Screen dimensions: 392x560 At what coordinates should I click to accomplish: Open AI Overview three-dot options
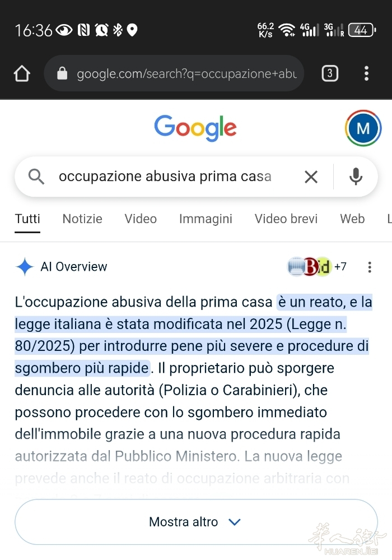pos(370,267)
